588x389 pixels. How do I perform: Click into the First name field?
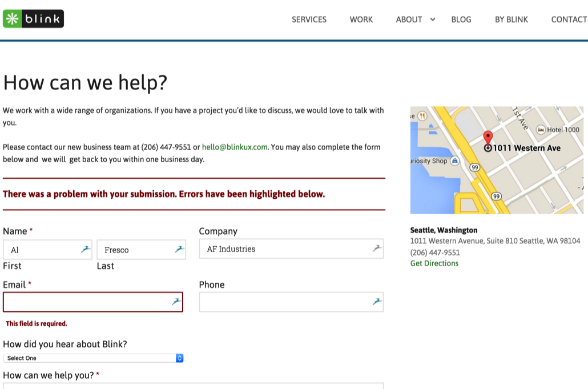pyautogui.click(x=47, y=250)
